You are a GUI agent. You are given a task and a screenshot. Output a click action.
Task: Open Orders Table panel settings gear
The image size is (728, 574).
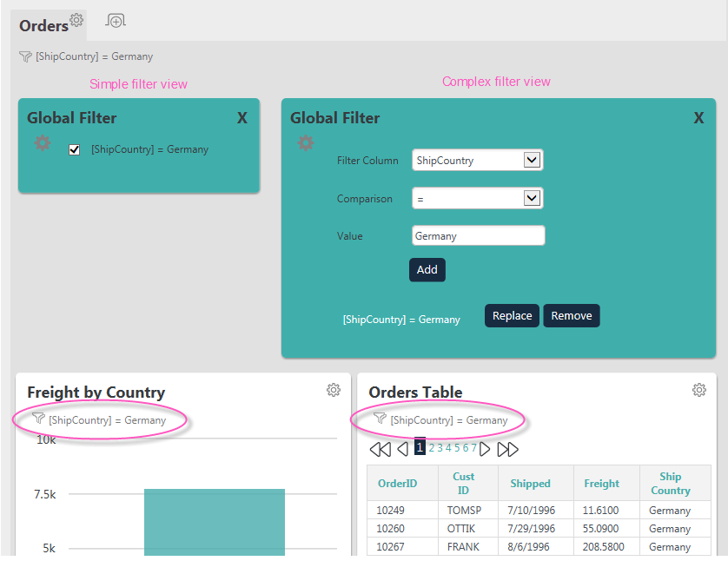tap(699, 390)
